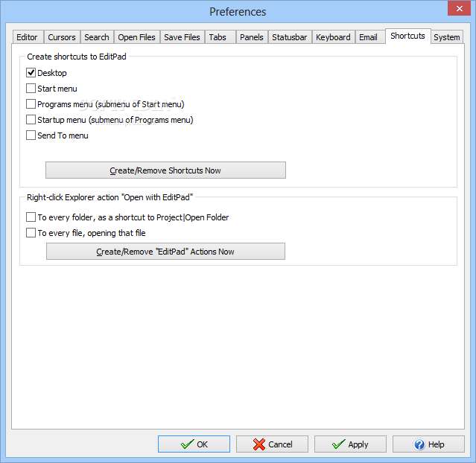Check the Send To menu option
The width and height of the screenshot is (476, 463).
coord(31,135)
